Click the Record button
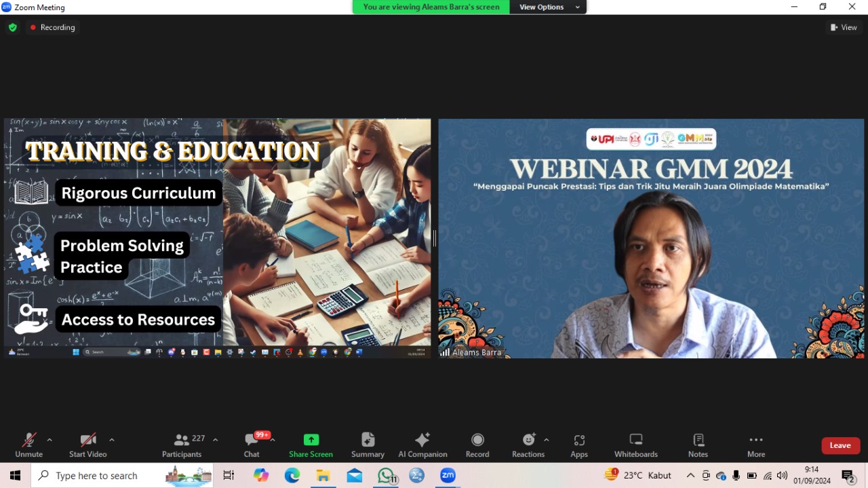868x488 pixels. [477, 445]
